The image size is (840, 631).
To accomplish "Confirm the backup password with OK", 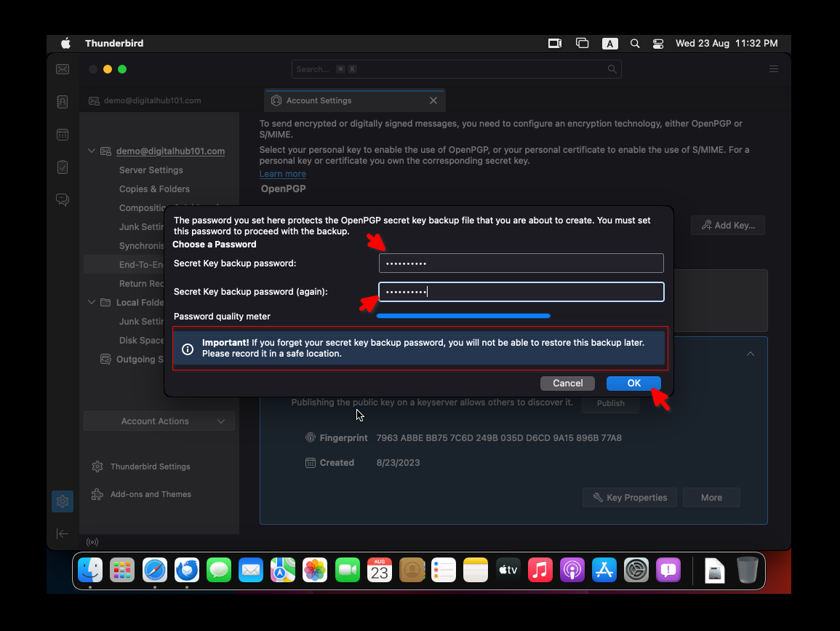I will 633,384.
